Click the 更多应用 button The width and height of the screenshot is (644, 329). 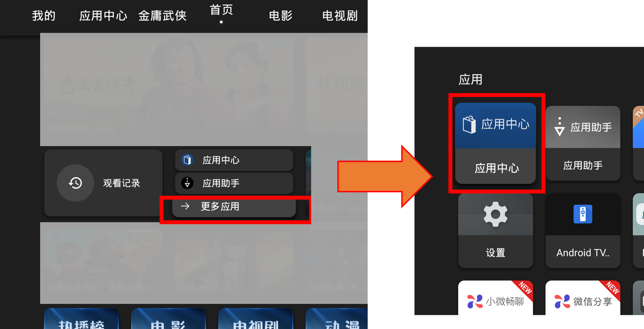click(x=234, y=206)
